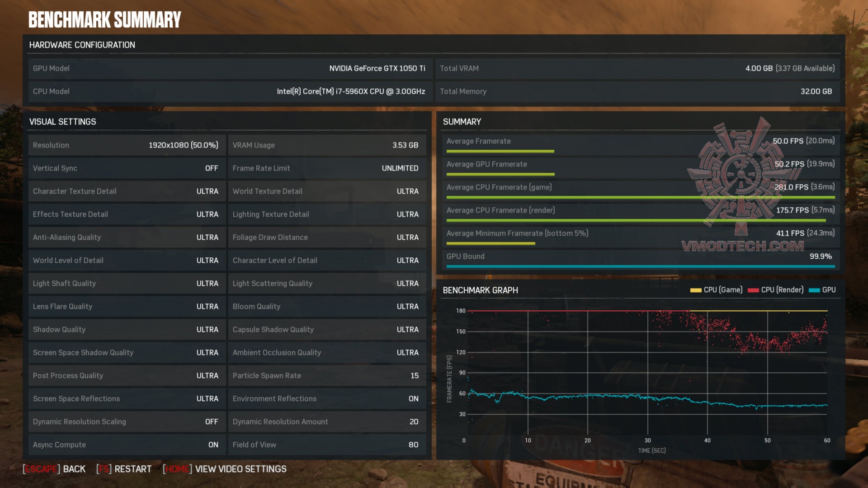Screen dimensions: 868x488
Task: Select the Anti-Aliasing Quality label
Action: [x=67, y=237]
